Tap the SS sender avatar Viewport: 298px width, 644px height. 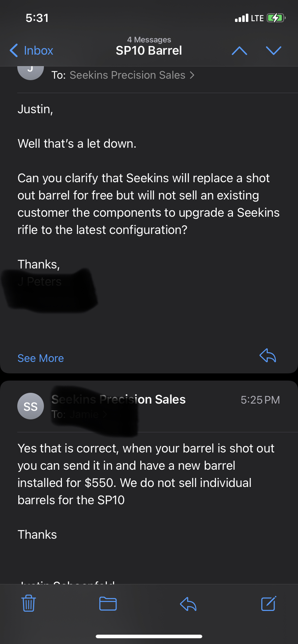pos(31,406)
